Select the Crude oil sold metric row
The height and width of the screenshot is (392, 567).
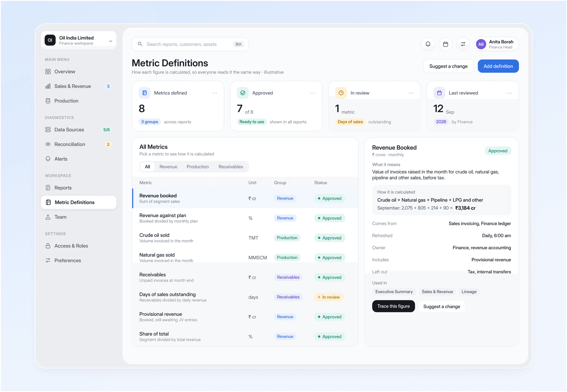245,238
